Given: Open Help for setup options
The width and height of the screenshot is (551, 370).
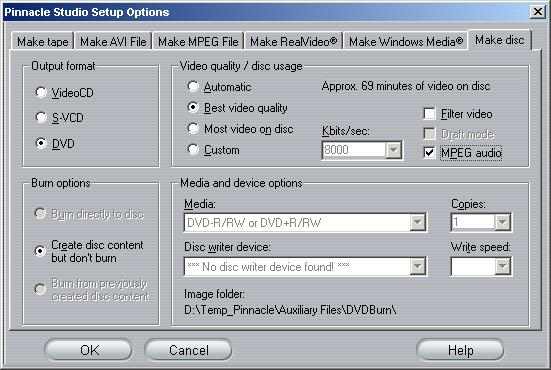Looking at the screenshot, I should point(460,350).
